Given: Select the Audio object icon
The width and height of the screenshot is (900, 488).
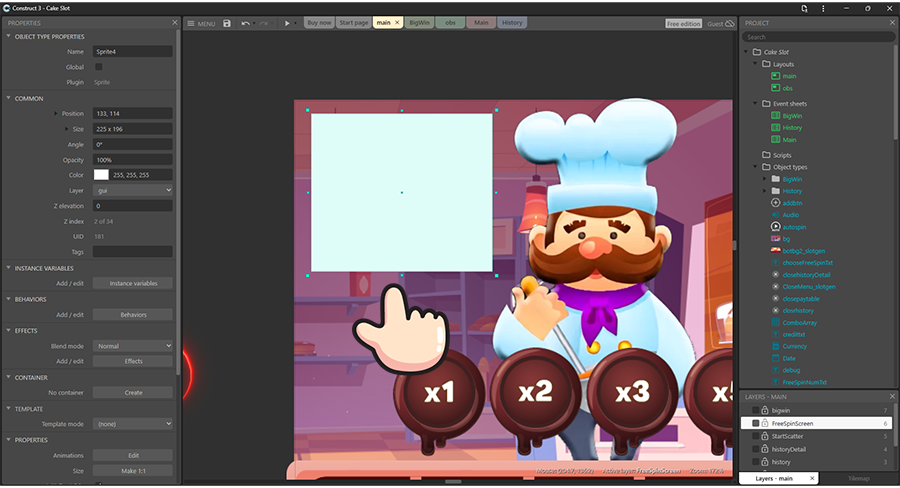Looking at the screenshot, I should tap(775, 215).
